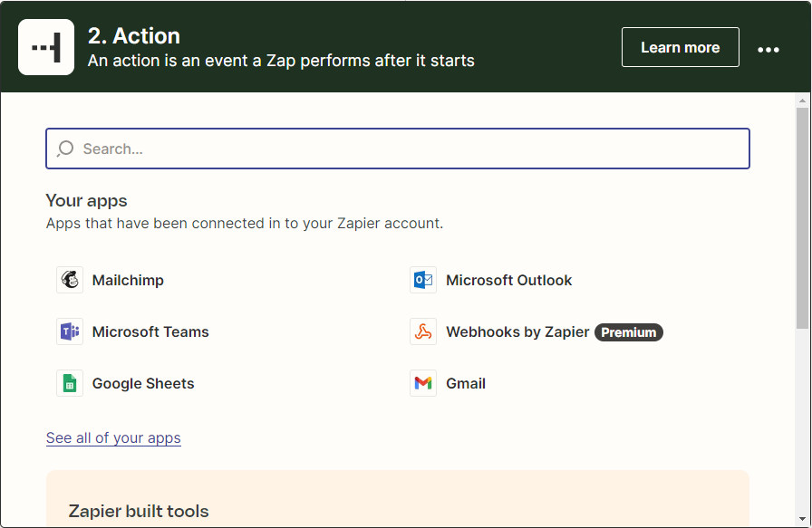Focus the Search apps input field
The image size is (812, 528).
398,149
